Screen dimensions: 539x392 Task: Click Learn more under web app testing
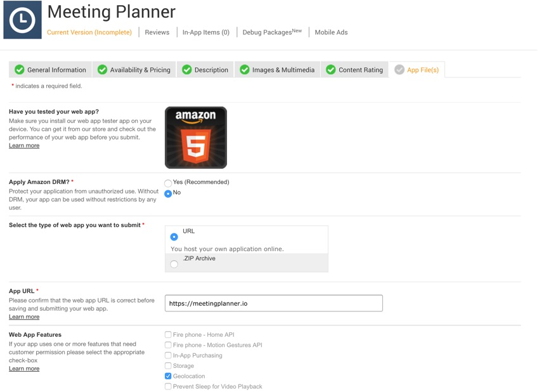24,145
